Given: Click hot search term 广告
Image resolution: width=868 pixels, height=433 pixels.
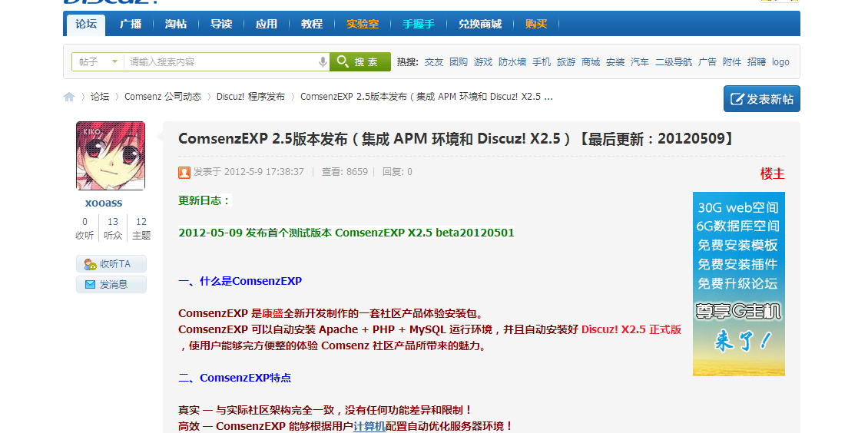Looking at the screenshot, I should click(x=707, y=62).
